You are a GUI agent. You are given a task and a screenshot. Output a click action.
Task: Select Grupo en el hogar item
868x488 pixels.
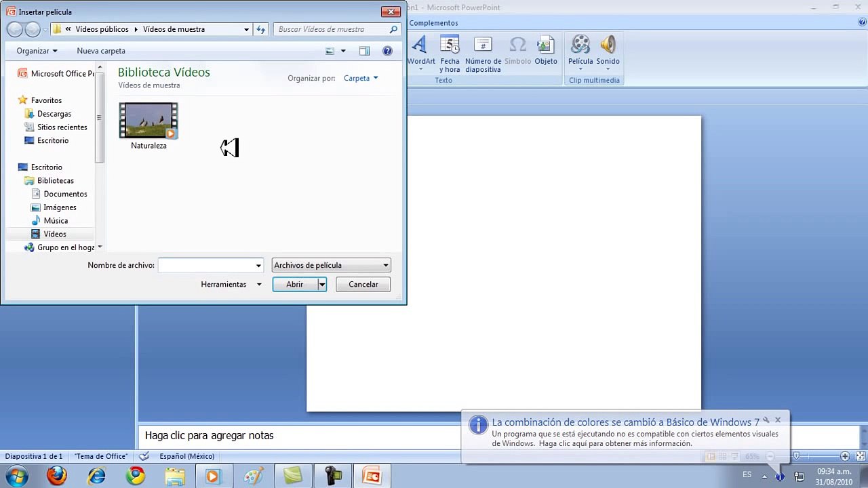tap(59, 247)
